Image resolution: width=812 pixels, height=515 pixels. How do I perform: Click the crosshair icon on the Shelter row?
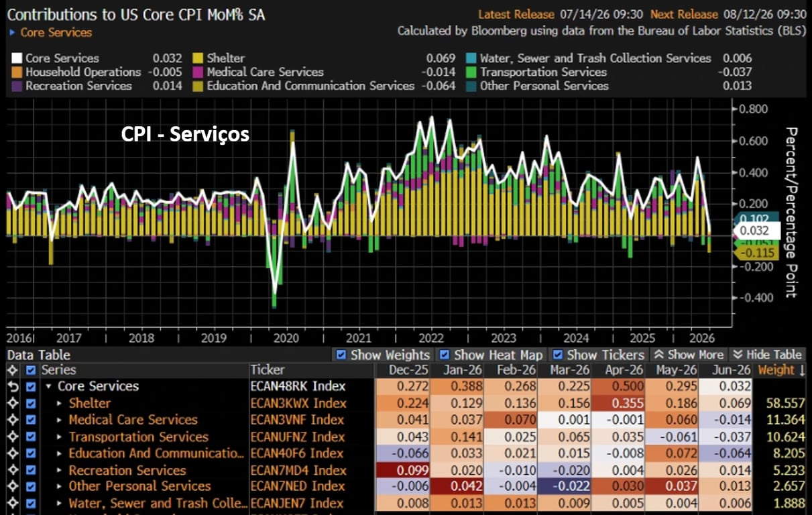coord(11,403)
